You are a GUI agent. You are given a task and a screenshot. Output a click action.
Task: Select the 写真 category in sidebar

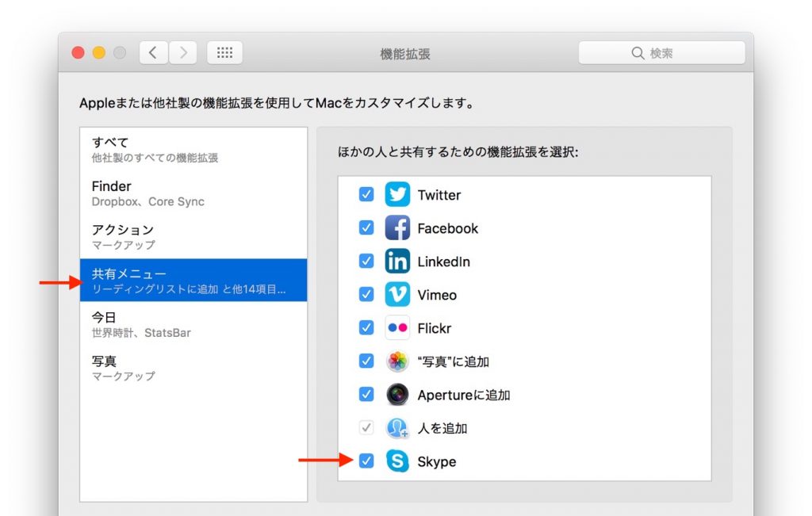193,367
